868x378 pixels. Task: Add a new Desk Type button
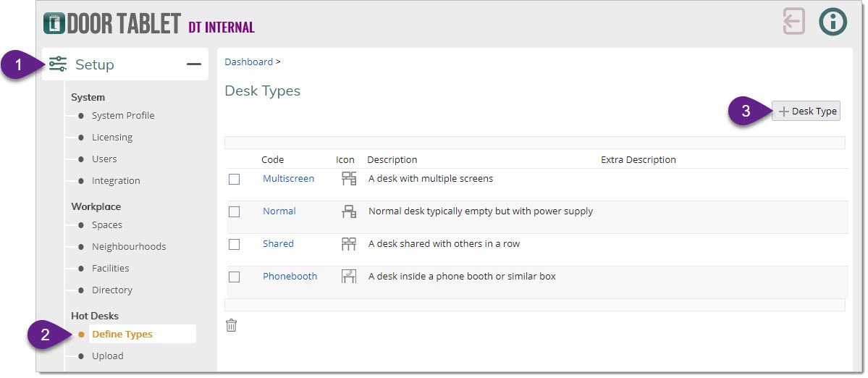click(x=806, y=112)
